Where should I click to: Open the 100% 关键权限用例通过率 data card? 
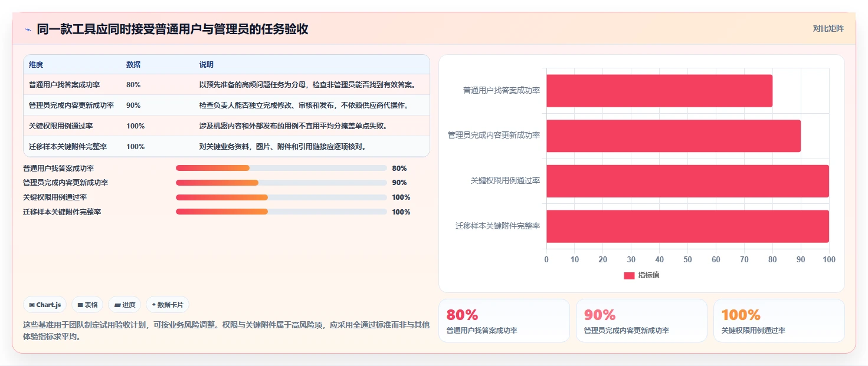point(779,321)
